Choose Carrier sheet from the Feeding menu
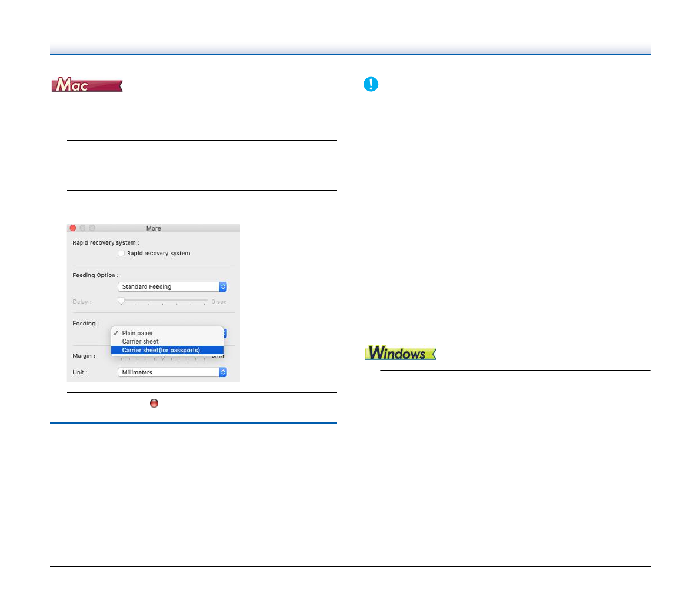The height and width of the screenshot is (600, 700). tap(140, 341)
